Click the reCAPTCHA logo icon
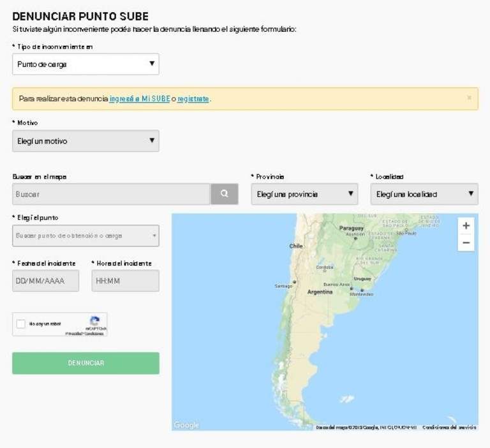490x448 pixels. pos(94,321)
